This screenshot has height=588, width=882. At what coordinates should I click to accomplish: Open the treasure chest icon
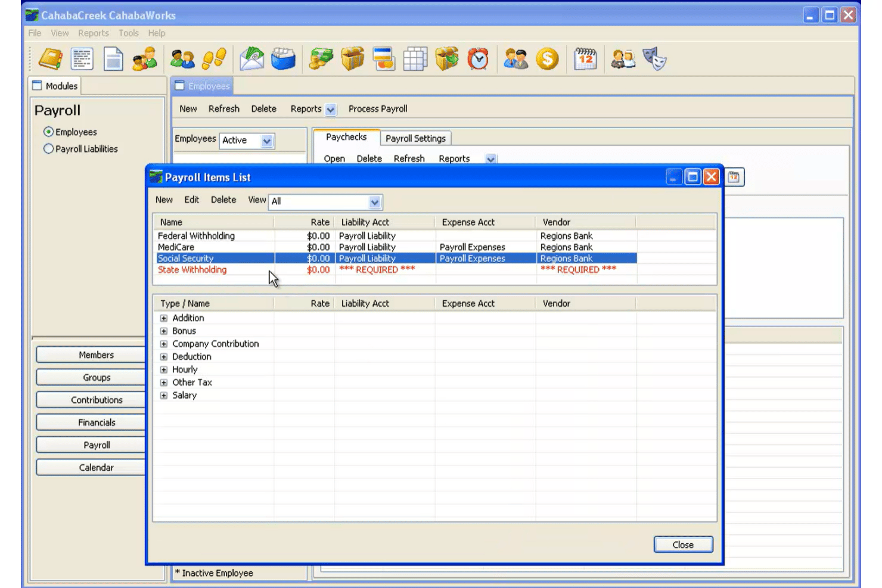[353, 59]
